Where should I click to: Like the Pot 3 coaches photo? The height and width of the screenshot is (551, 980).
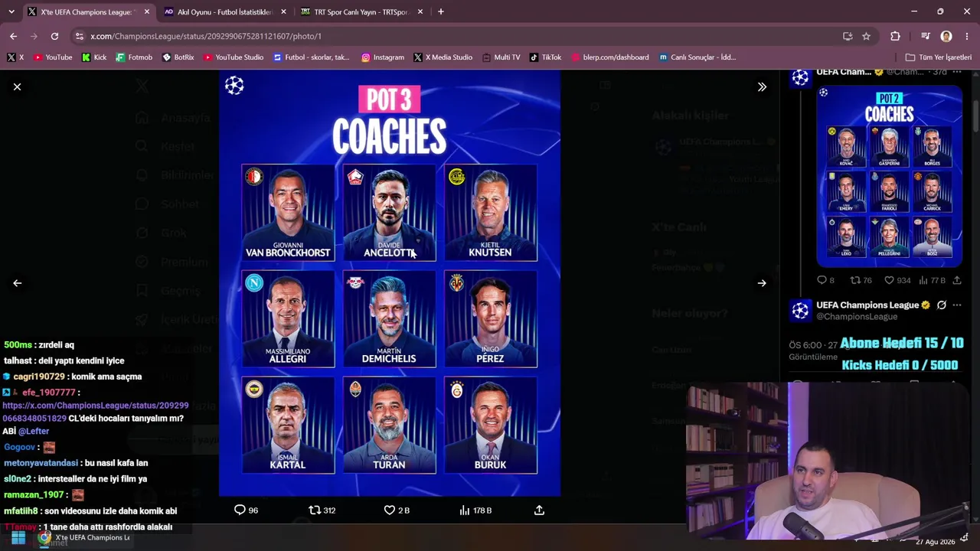[397, 510]
